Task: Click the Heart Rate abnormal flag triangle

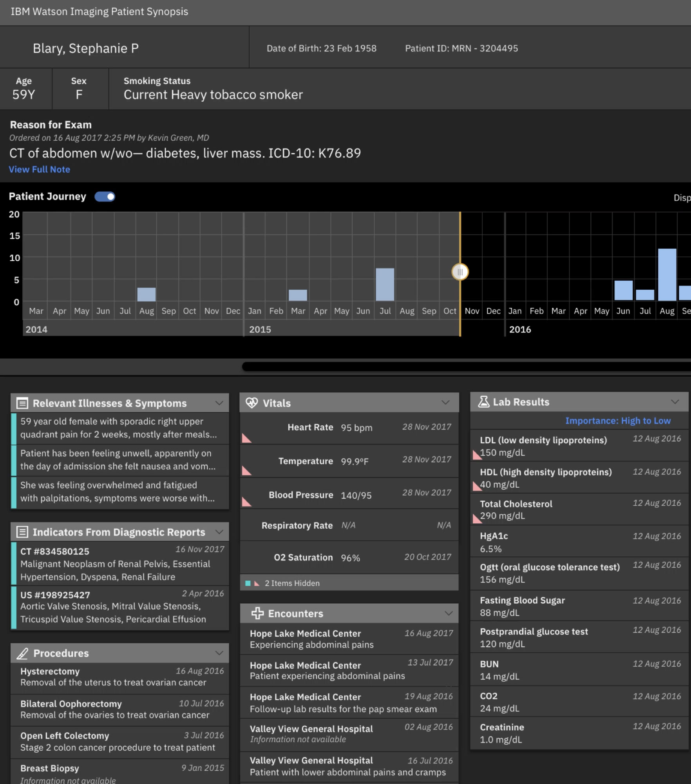Action: pyautogui.click(x=246, y=438)
